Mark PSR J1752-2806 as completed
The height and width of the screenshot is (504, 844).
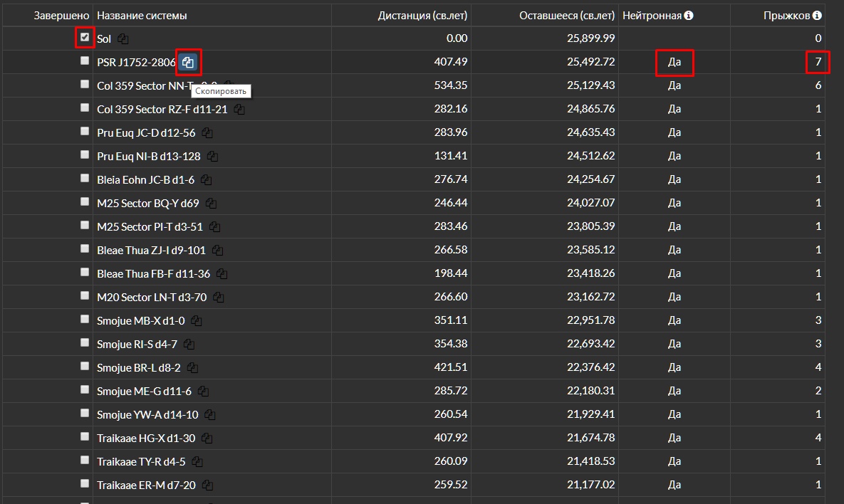coord(85,61)
